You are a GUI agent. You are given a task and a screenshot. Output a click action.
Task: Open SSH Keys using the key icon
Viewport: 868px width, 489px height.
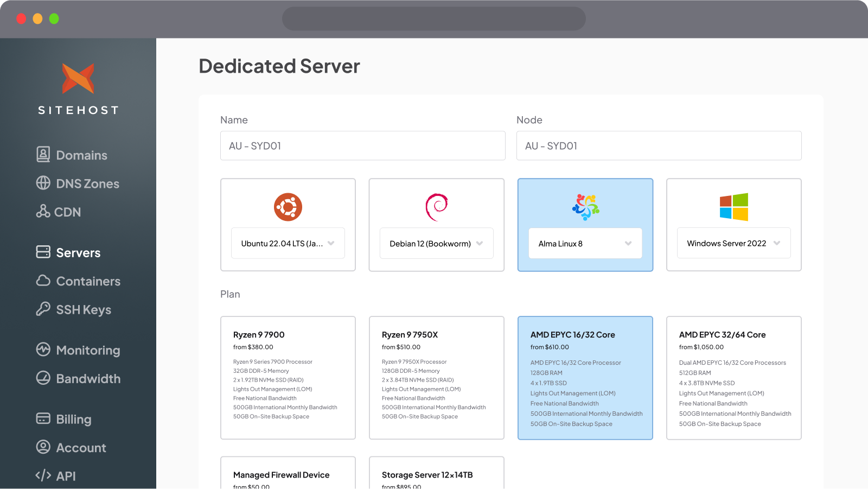coord(43,309)
